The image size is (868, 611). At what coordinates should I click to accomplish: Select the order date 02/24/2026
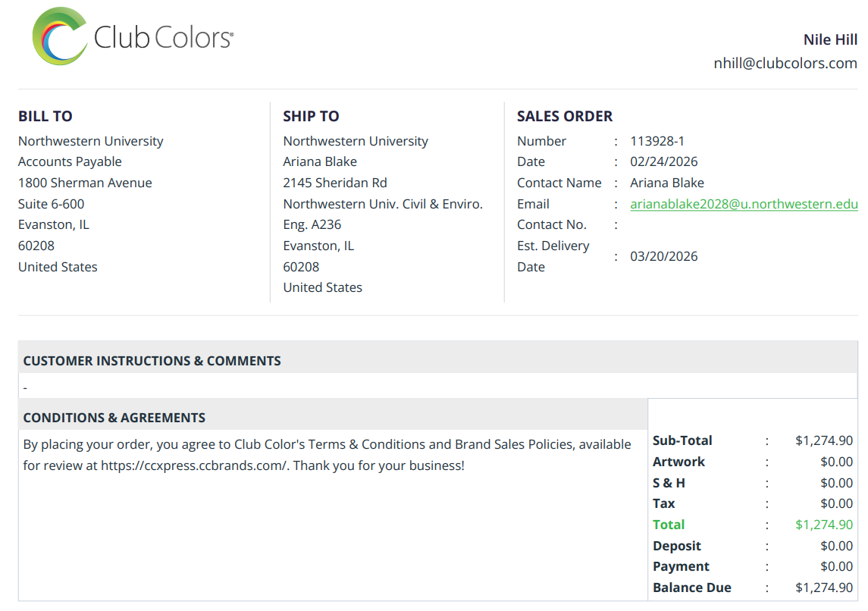[664, 161]
